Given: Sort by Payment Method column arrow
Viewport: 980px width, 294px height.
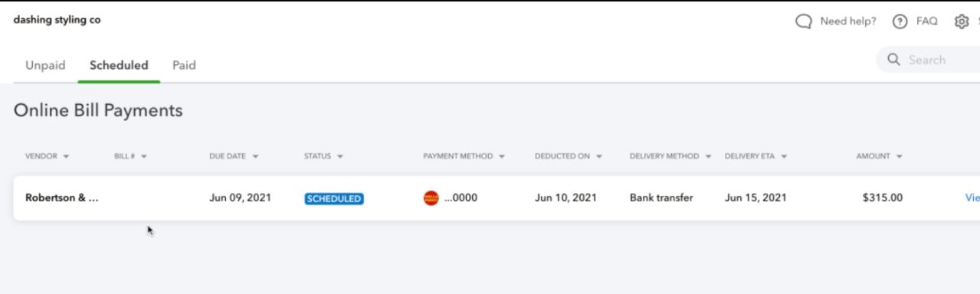Looking at the screenshot, I should pyautogui.click(x=503, y=156).
